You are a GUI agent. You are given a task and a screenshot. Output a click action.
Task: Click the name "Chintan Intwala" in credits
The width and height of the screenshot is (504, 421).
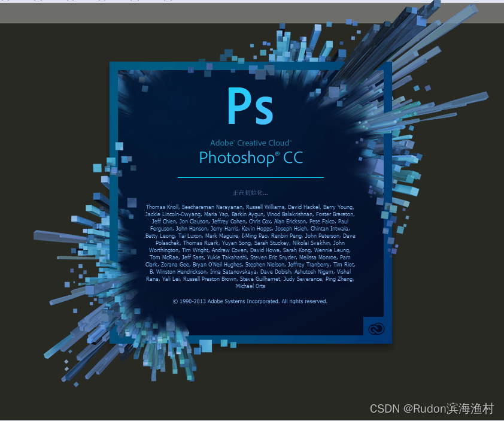click(x=330, y=229)
